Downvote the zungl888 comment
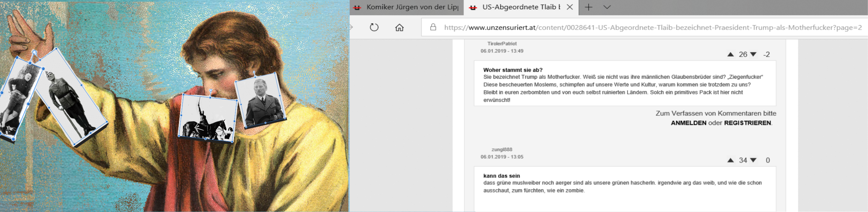Image resolution: width=868 pixels, height=212 pixels. pyautogui.click(x=753, y=160)
